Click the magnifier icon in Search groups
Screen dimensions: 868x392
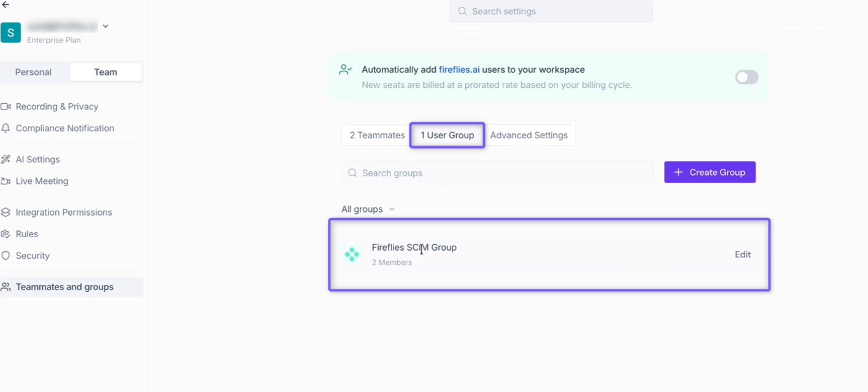point(352,173)
